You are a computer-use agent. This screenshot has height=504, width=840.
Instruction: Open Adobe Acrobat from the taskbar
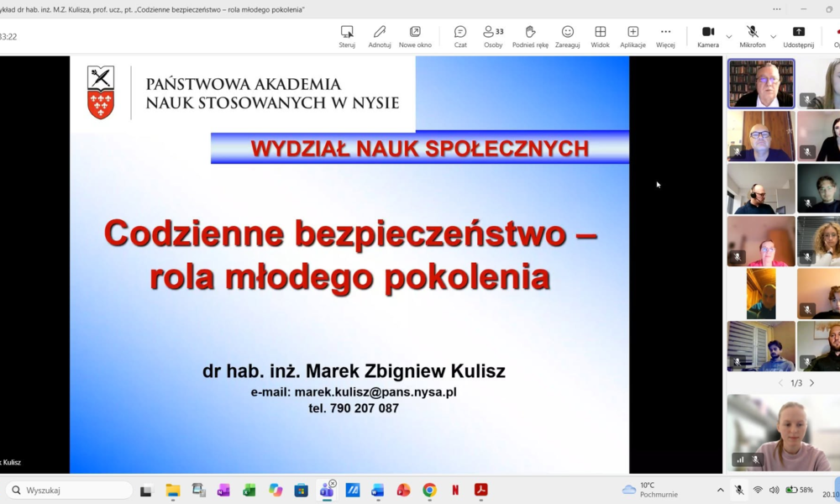pyautogui.click(x=481, y=490)
